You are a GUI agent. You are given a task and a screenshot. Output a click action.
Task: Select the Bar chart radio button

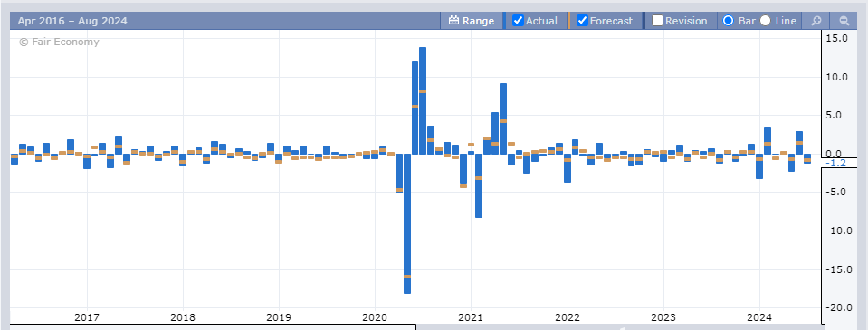(x=728, y=21)
